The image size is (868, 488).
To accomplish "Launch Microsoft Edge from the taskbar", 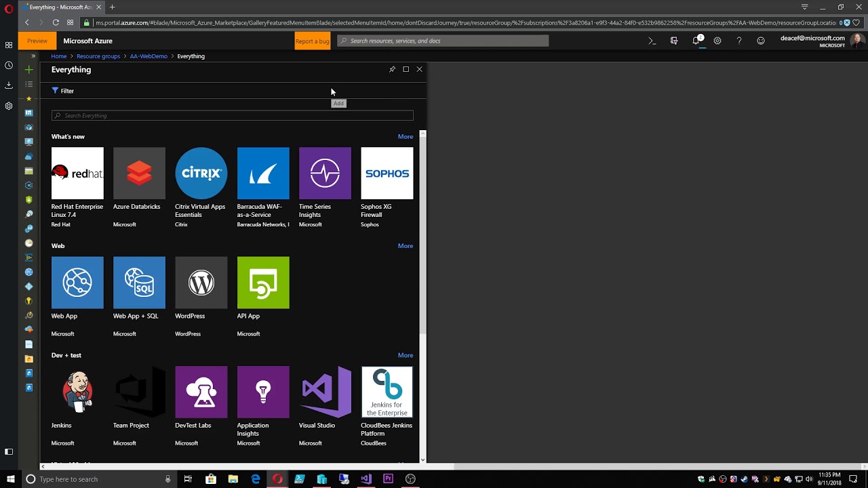I will tap(256, 479).
